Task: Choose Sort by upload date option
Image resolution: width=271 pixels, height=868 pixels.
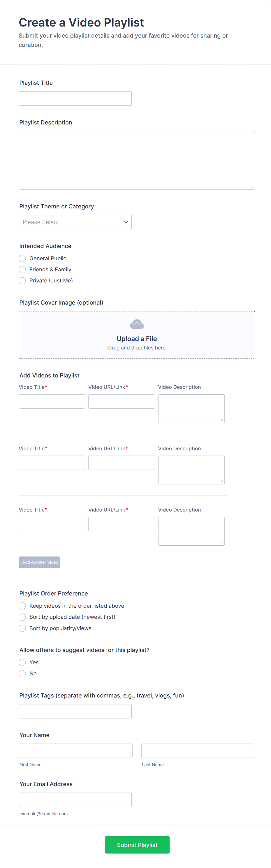Action: pyautogui.click(x=22, y=617)
